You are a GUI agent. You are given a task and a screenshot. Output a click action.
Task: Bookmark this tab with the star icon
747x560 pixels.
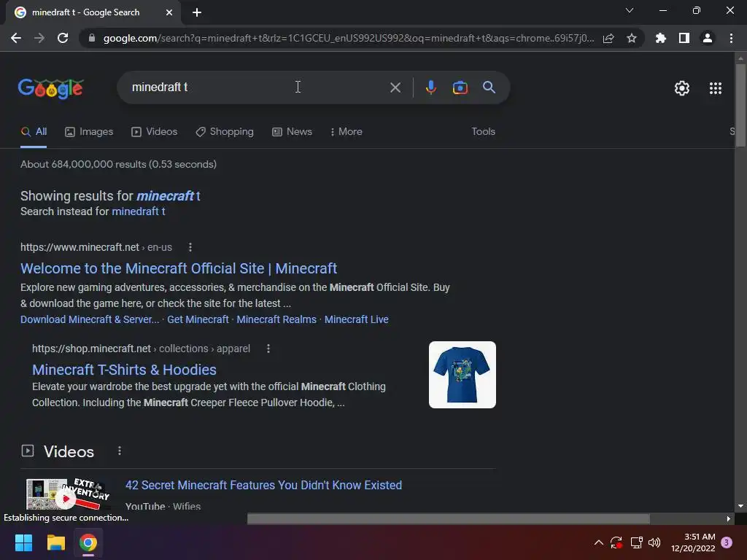tap(632, 38)
